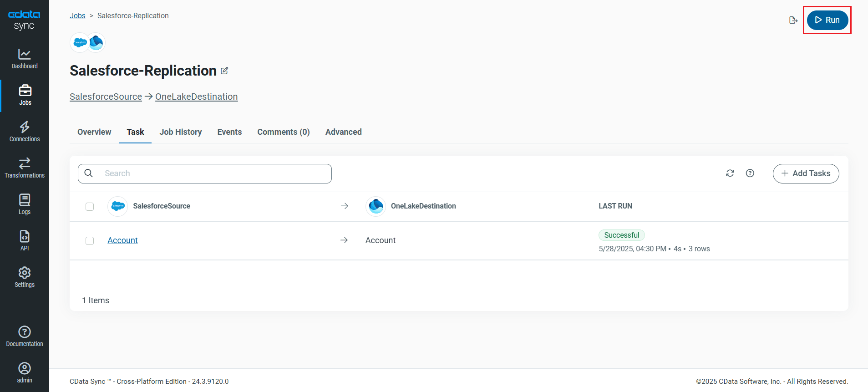This screenshot has width=868, height=392.
Task: Click the help question mark near Add Tasks
Action: point(750,173)
